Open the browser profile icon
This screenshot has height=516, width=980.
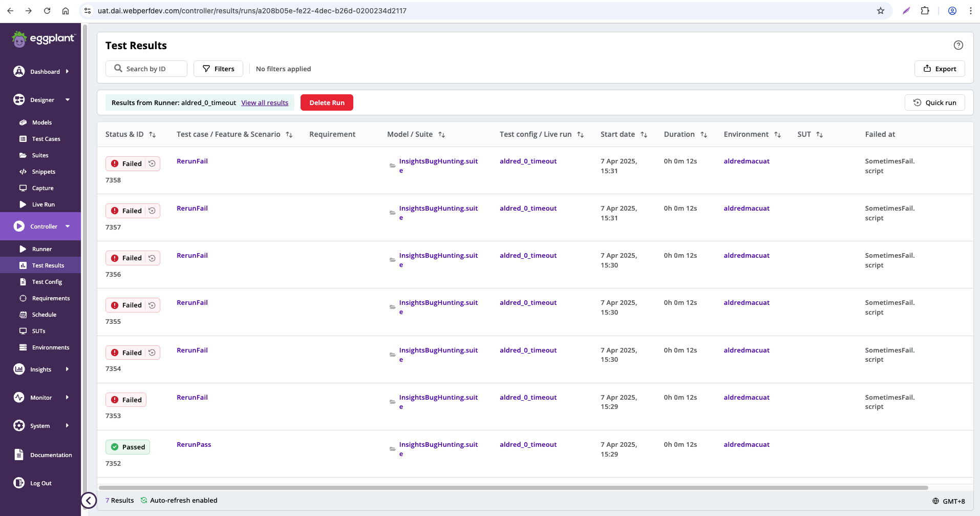click(x=952, y=11)
